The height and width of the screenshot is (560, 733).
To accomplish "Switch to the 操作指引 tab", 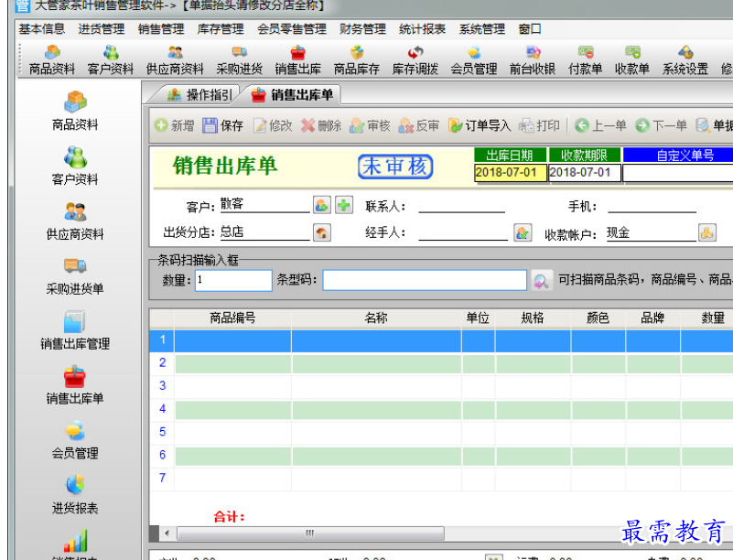I will (x=199, y=95).
